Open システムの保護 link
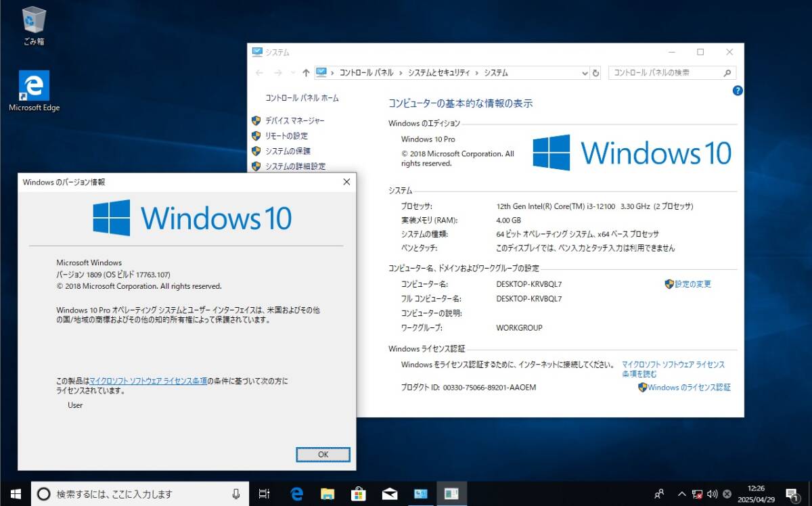 pos(288,151)
